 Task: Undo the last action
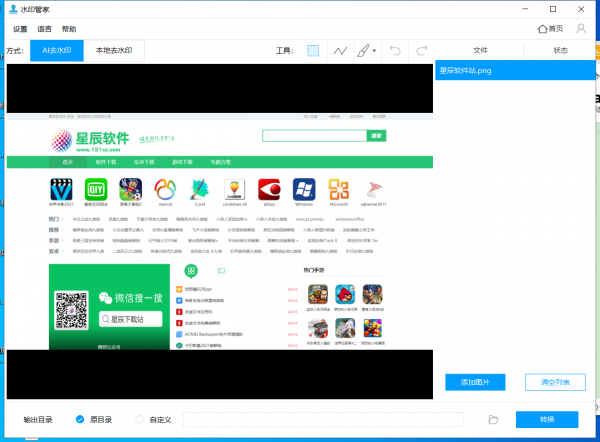pos(395,51)
